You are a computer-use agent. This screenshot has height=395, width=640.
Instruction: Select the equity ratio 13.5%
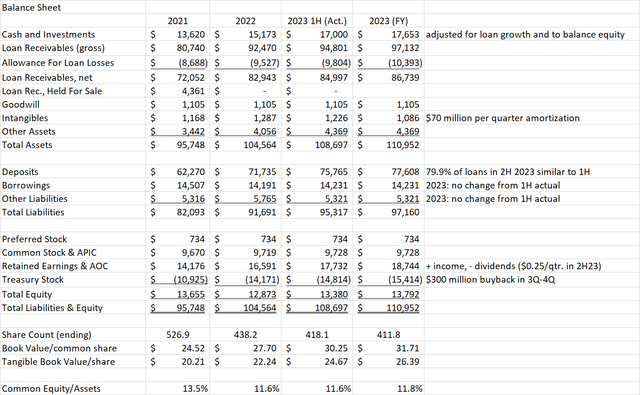click(195, 388)
